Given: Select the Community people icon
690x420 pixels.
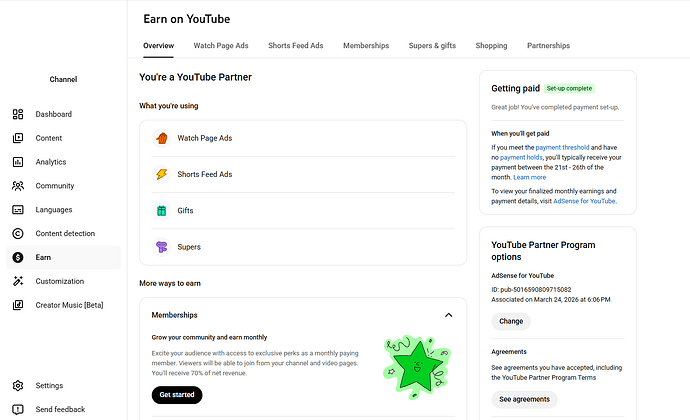Looking at the screenshot, I should (18, 186).
